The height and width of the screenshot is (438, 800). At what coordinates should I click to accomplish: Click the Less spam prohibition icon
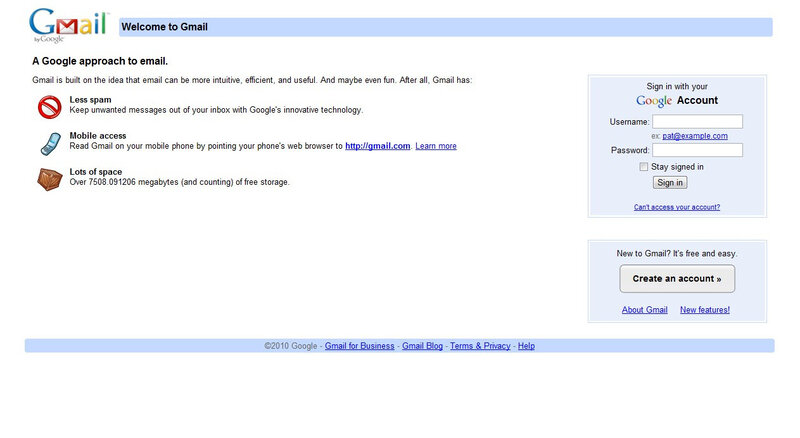pos(49,107)
